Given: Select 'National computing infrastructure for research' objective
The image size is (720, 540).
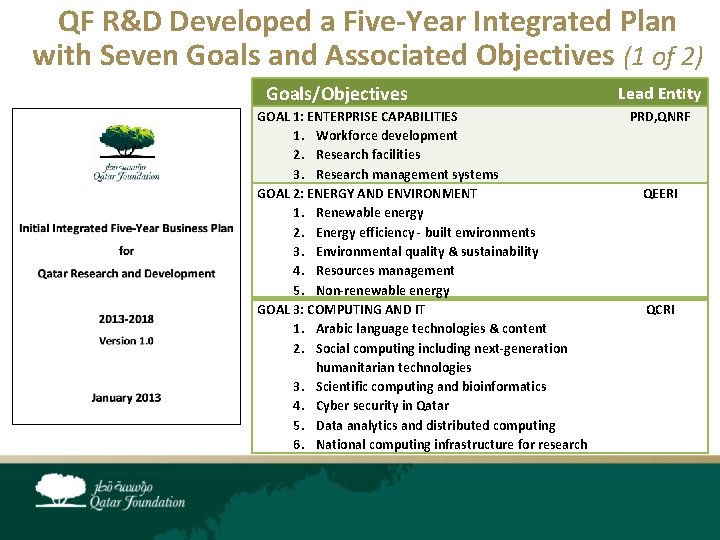Looking at the screenshot, I should tap(452, 445).
